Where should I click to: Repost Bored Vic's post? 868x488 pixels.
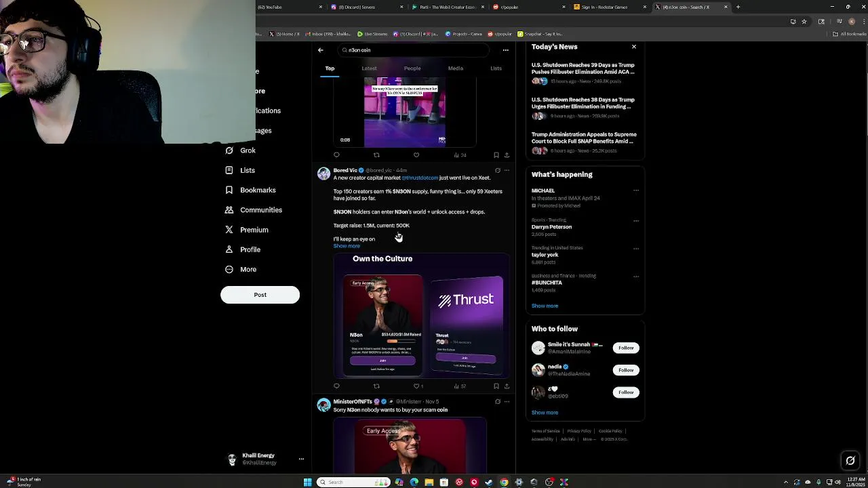pyautogui.click(x=376, y=386)
